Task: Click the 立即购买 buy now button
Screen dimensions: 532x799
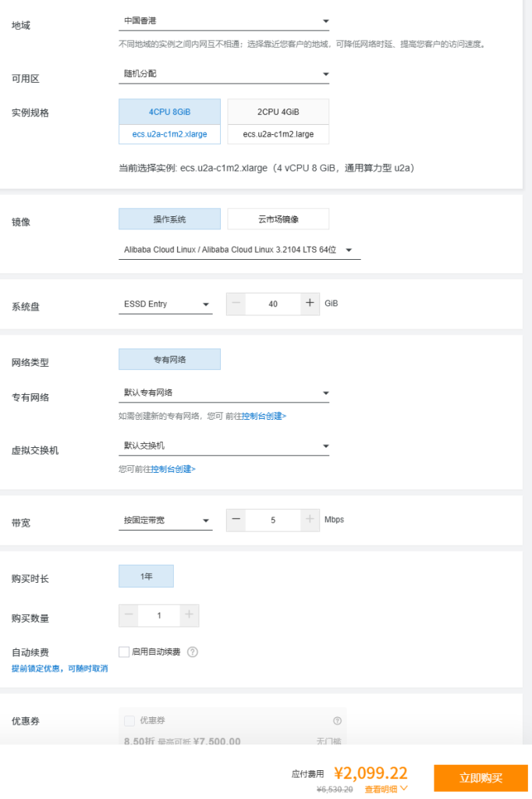Action: [481, 778]
